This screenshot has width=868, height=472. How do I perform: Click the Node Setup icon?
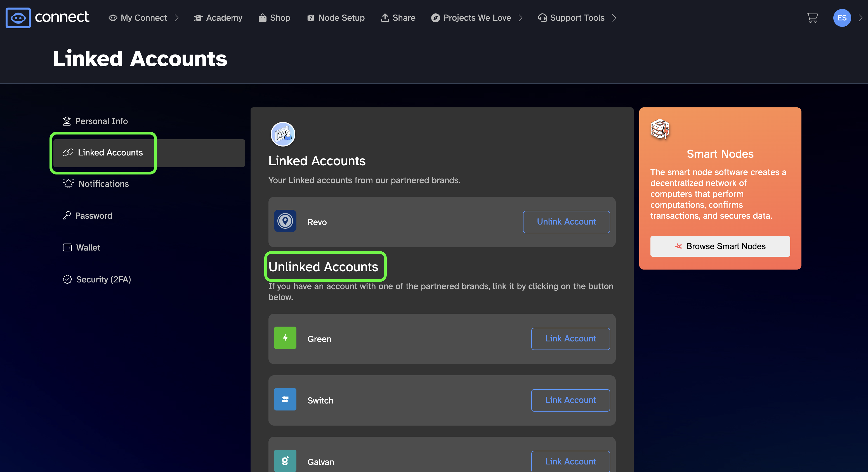click(x=311, y=18)
